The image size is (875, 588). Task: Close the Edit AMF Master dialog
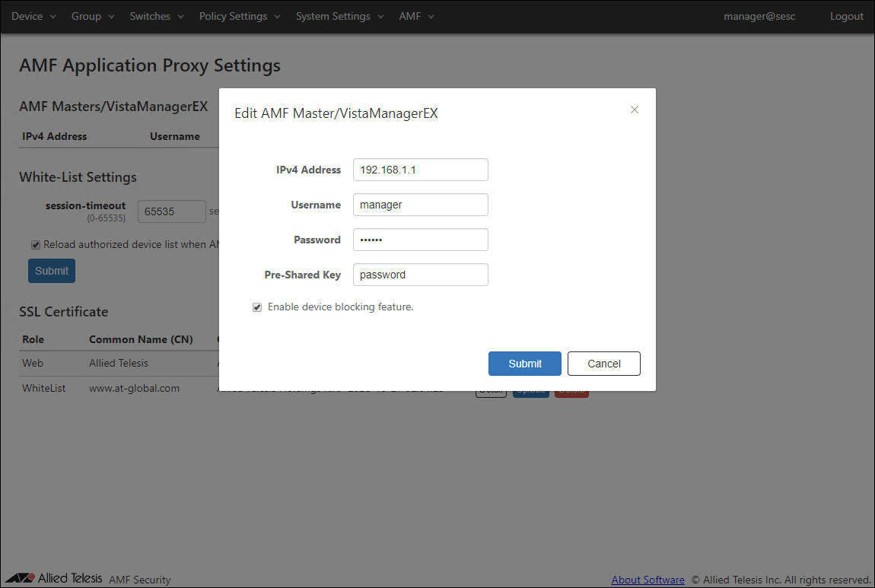coord(635,110)
